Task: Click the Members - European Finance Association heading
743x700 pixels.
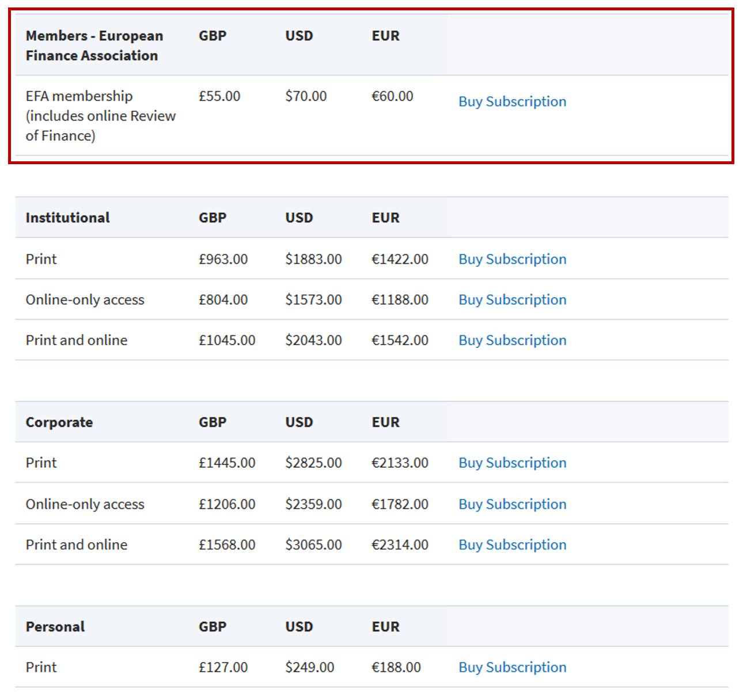Action: coord(94,46)
